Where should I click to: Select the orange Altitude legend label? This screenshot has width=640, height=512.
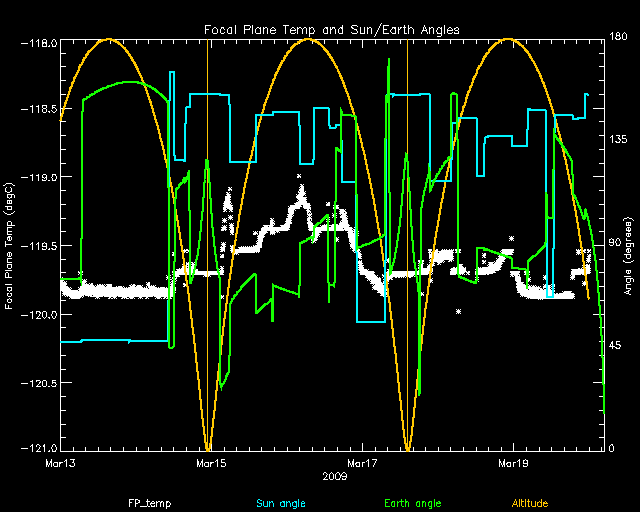pyautogui.click(x=530, y=503)
